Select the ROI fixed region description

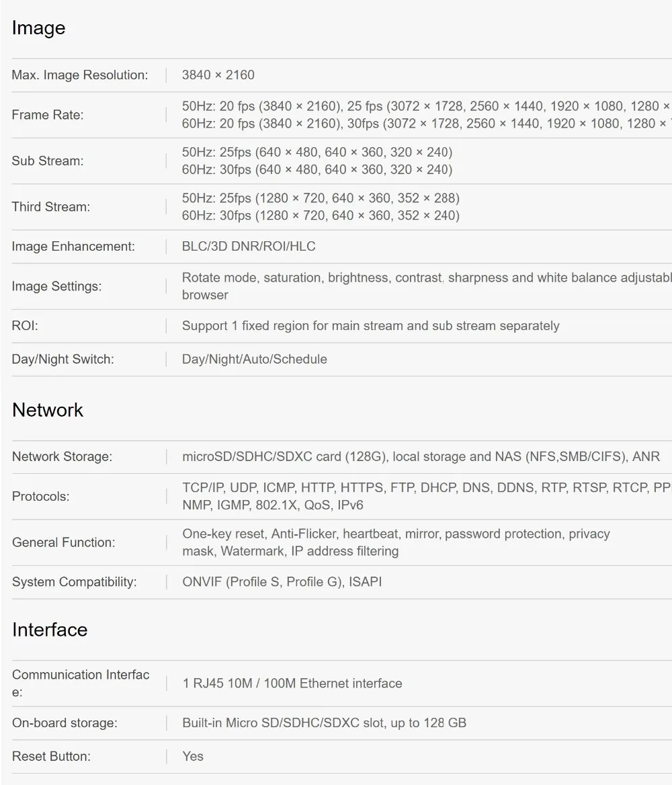370,326
